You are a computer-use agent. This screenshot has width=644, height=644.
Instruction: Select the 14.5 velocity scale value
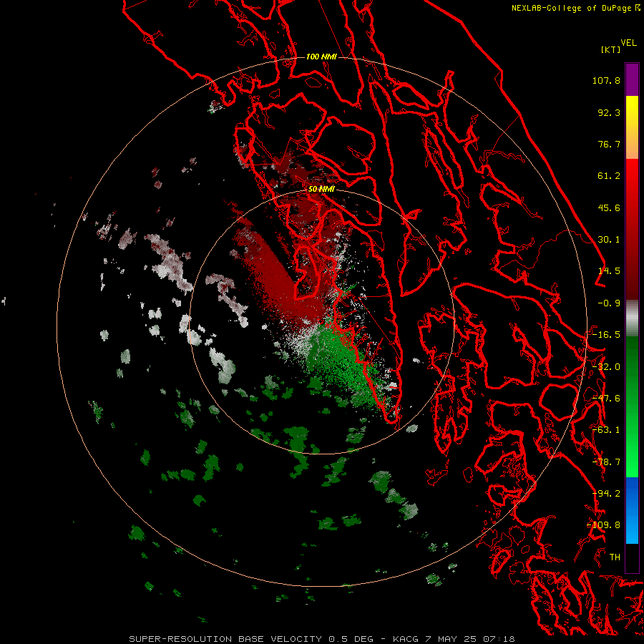[x=609, y=271]
